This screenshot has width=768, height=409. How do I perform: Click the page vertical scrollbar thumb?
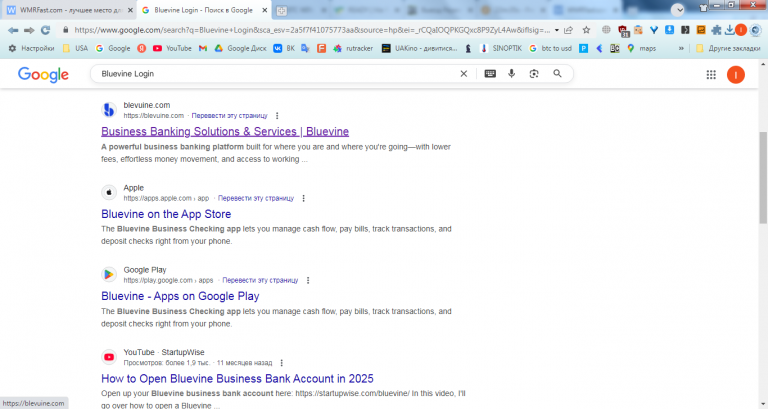pos(763,176)
